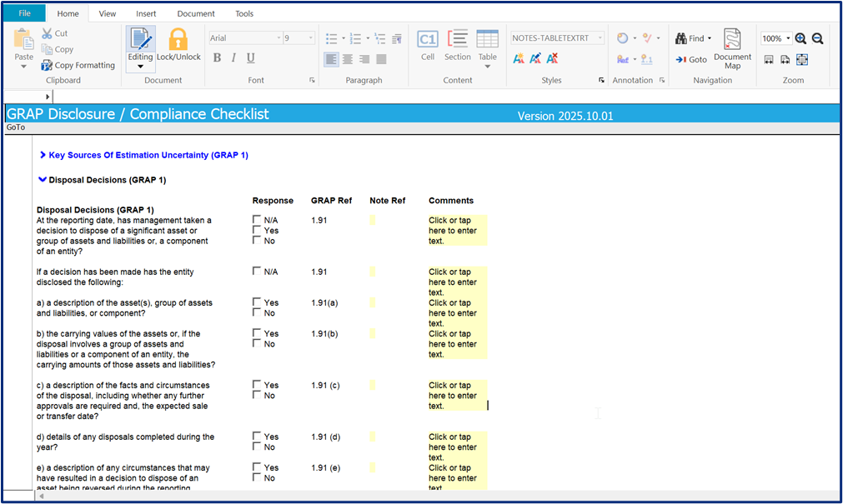Viewport: 843px width, 504px height.
Task: Expand Key Sources Of Estimation Uncertainty section
Action: 43,155
